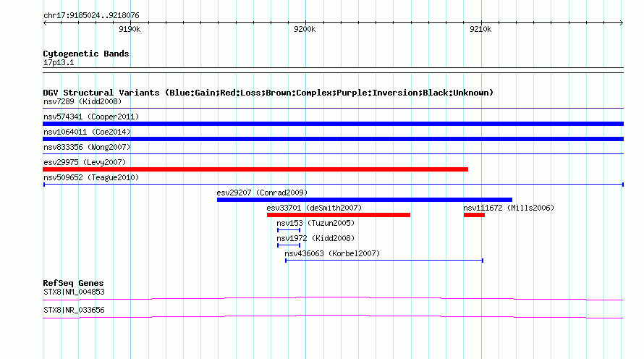
Task: Click the blue gain bar under esv29207 (Conrad2009)
Action: point(365,200)
